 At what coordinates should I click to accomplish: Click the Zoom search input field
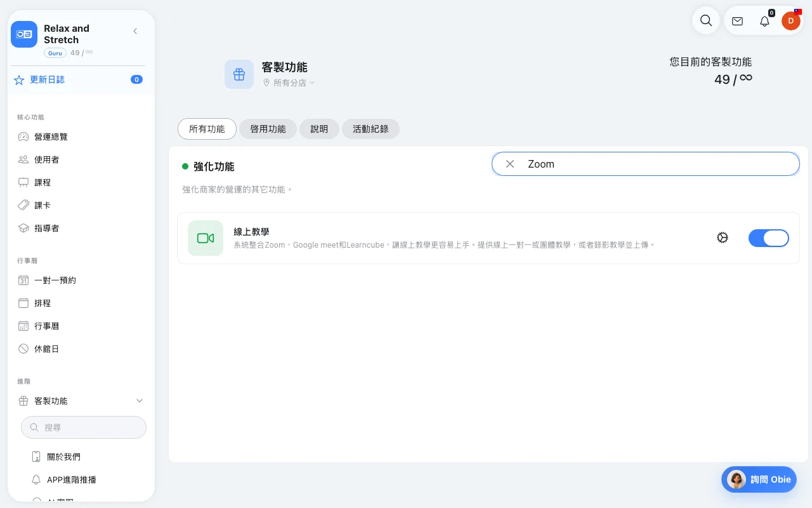tap(646, 164)
